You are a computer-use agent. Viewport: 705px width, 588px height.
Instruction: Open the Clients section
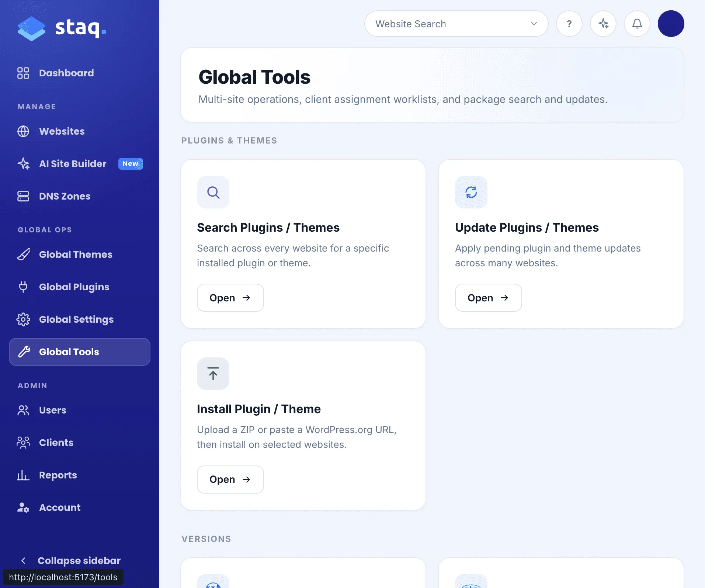(80, 443)
